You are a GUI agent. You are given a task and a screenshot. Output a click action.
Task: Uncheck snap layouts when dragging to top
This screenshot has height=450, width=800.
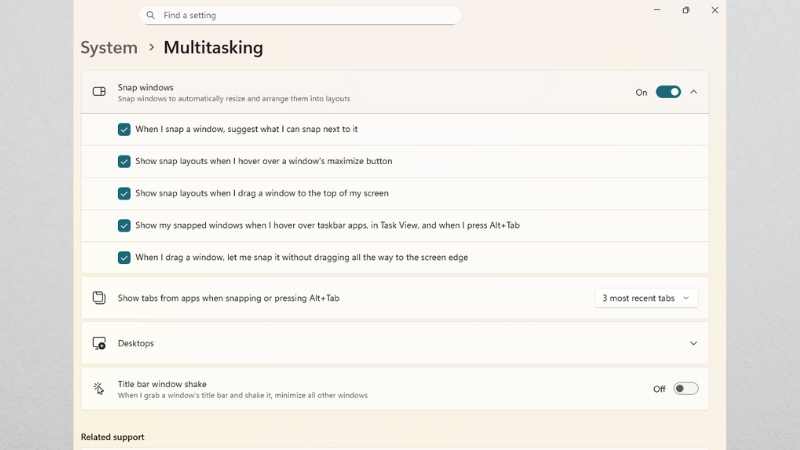(124, 193)
